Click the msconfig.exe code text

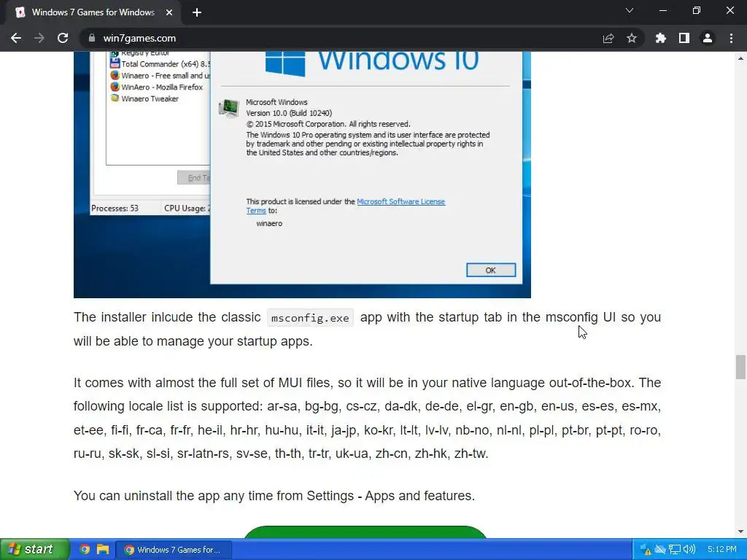(310, 318)
